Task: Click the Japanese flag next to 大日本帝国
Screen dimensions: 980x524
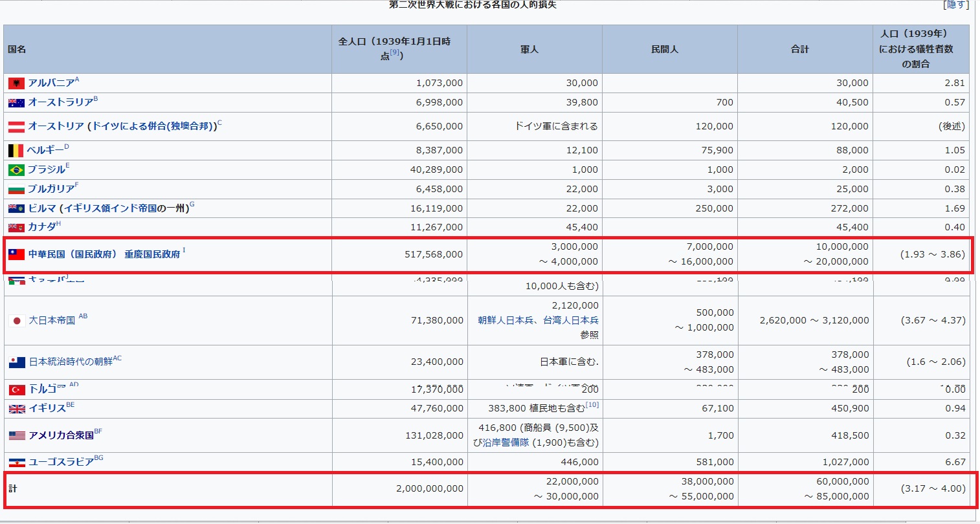Action: point(17,321)
